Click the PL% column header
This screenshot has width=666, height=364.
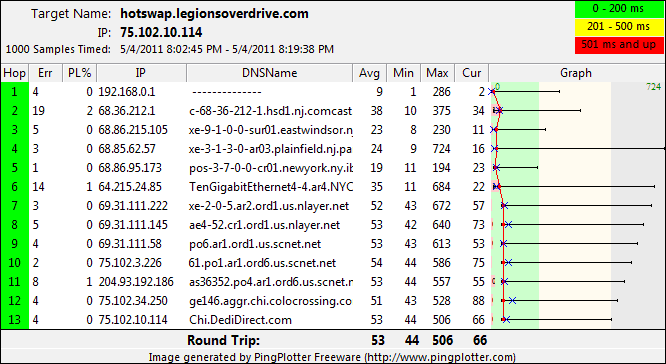coord(79,73)
